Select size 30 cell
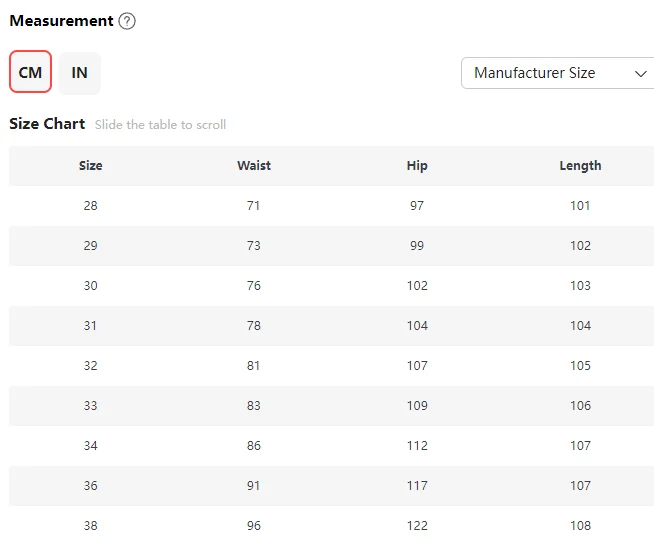Screen dimensions: 654x552 pyautogui.click(x=91, y=286)
